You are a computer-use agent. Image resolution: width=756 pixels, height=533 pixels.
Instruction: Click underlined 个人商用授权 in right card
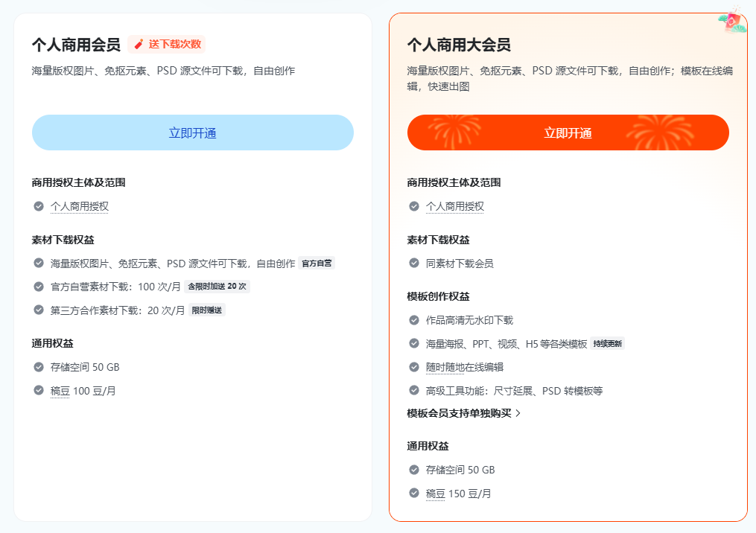(454, 207)
